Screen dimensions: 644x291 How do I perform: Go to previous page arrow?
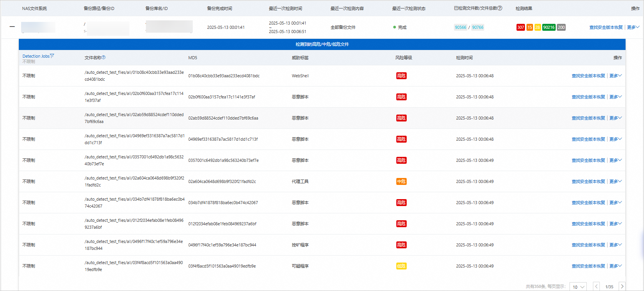596,286
